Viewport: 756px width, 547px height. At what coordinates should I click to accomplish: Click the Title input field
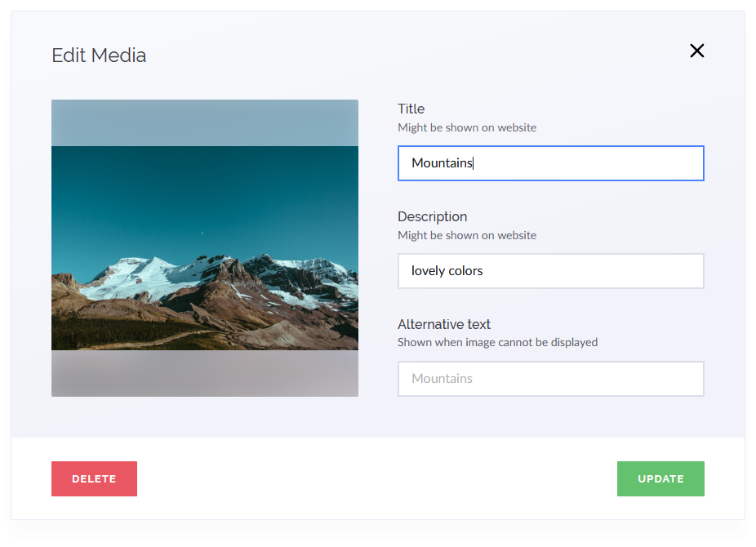coord(550,163)
